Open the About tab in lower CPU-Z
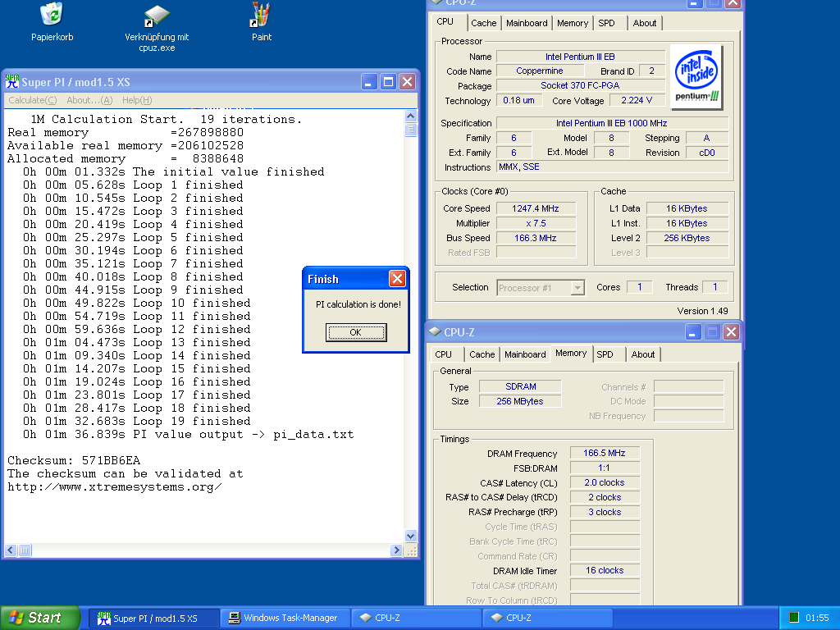Viewport: 840px width, 630px height. (643, 354)
